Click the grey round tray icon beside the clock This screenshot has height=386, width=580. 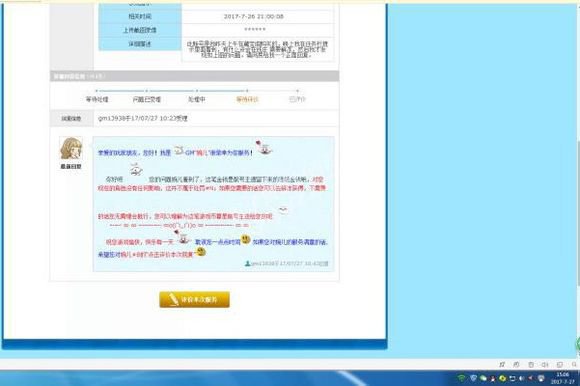coord(541,378)
